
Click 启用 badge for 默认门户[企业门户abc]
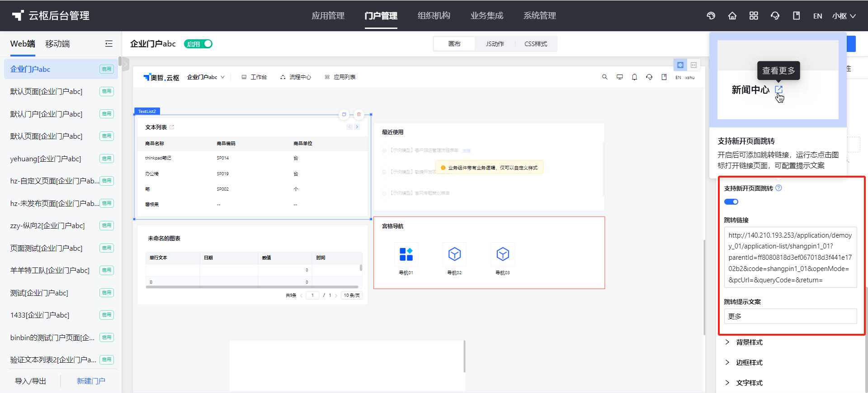pyautogui.click(x=107, y=114)
